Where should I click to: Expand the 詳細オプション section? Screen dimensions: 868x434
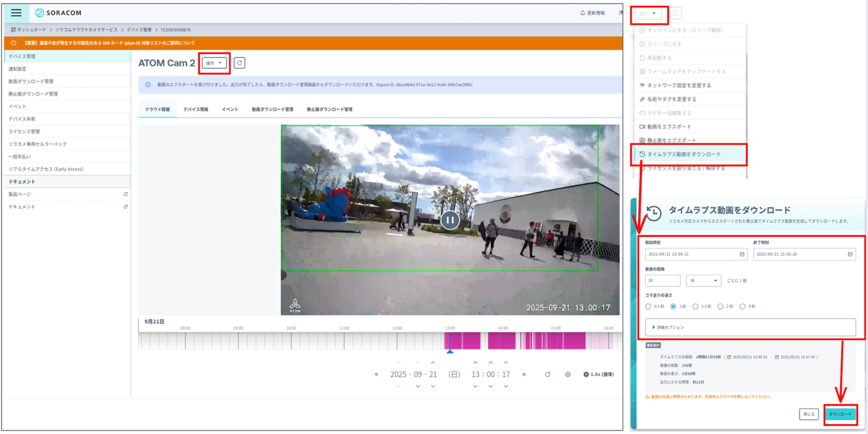[751, 327]
